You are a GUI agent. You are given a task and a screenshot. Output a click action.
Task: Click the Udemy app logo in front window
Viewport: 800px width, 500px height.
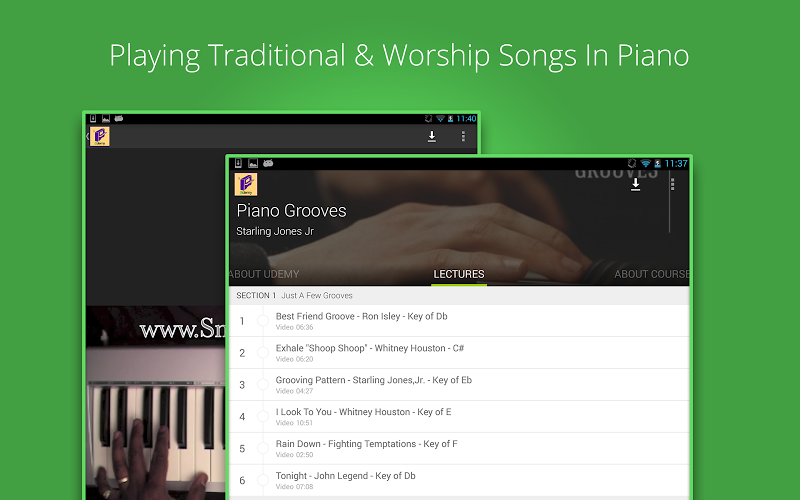pos(246,184)
